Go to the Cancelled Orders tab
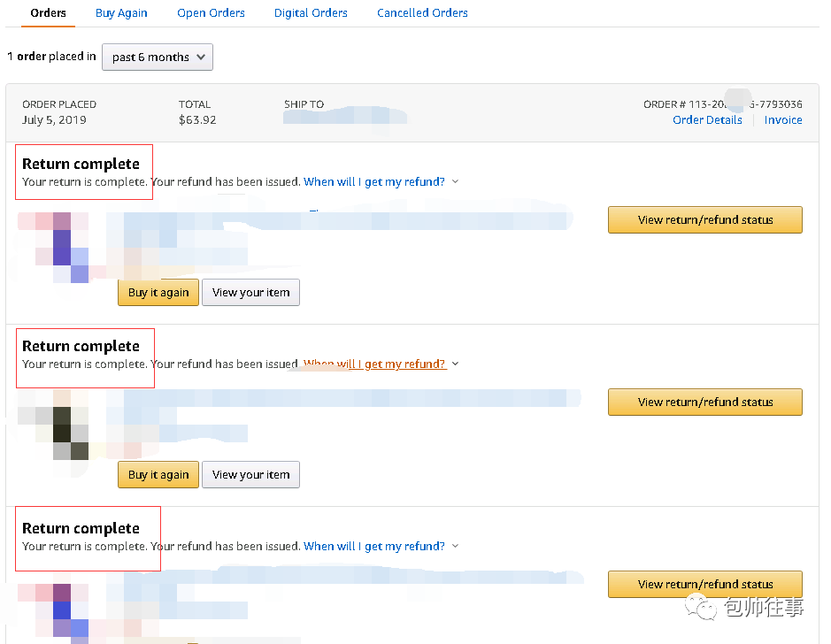831x644 pixels. point(422,13)
